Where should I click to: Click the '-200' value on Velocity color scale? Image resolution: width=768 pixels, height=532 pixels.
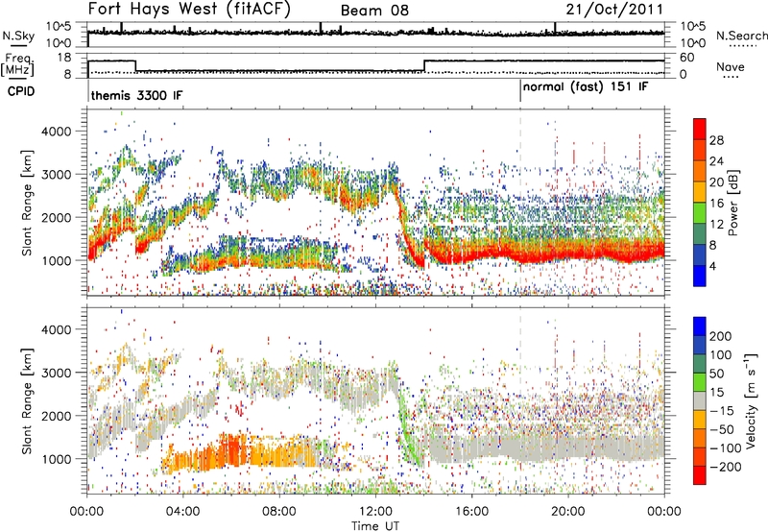coord(725,467)
